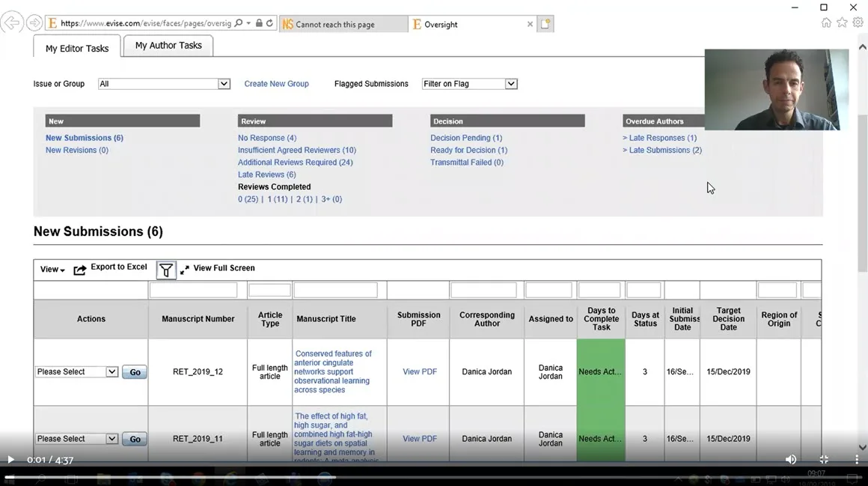
Task: Click Go button for RET_2019_11
Action: (x=135, y=439)
